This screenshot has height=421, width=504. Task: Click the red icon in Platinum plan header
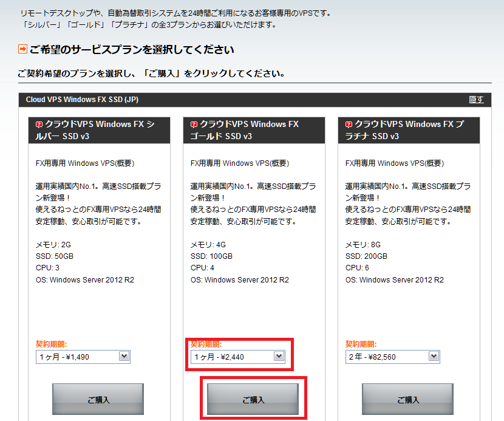point(349,125)
